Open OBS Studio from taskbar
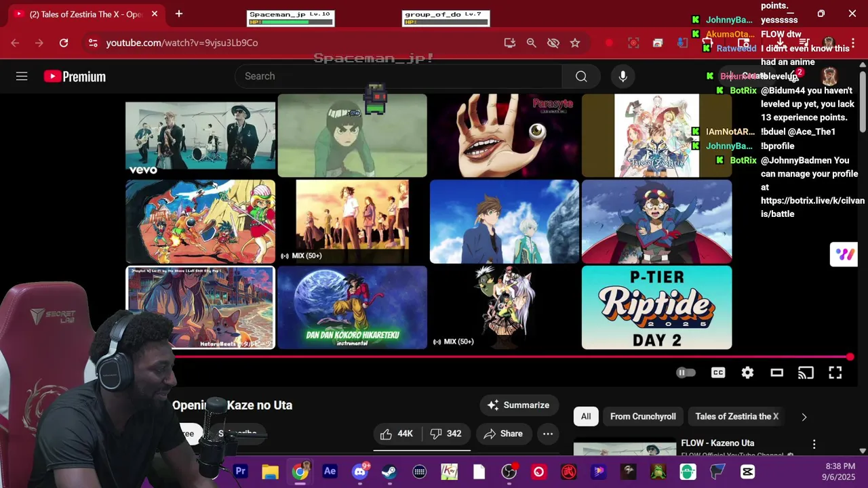The width and height of the screenshot is (868, 488). [509, 471]
